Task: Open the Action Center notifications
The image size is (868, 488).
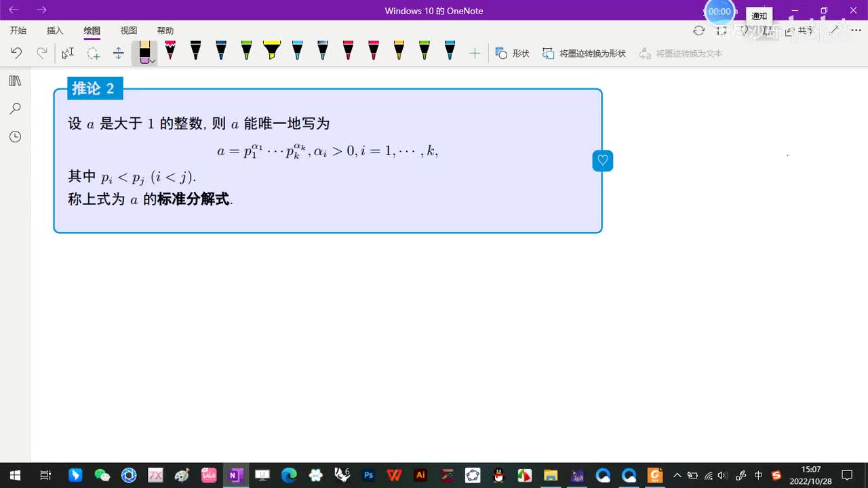Action: pos(847,475)
